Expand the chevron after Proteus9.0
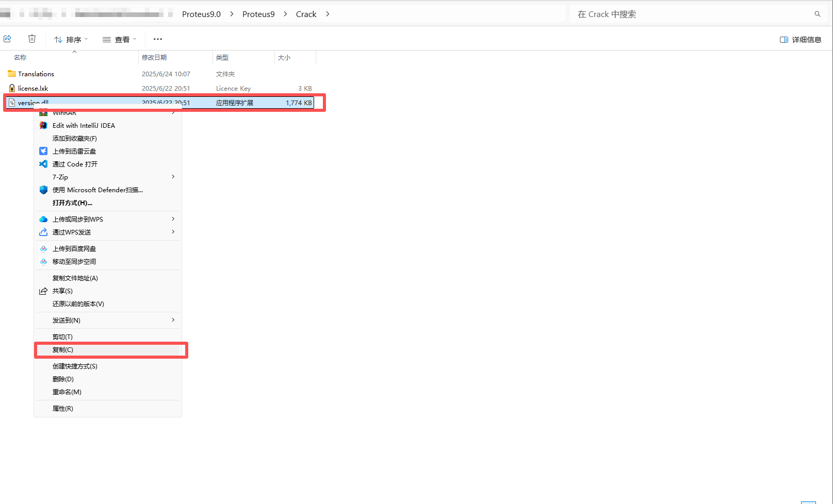 (x=232, y=14)
